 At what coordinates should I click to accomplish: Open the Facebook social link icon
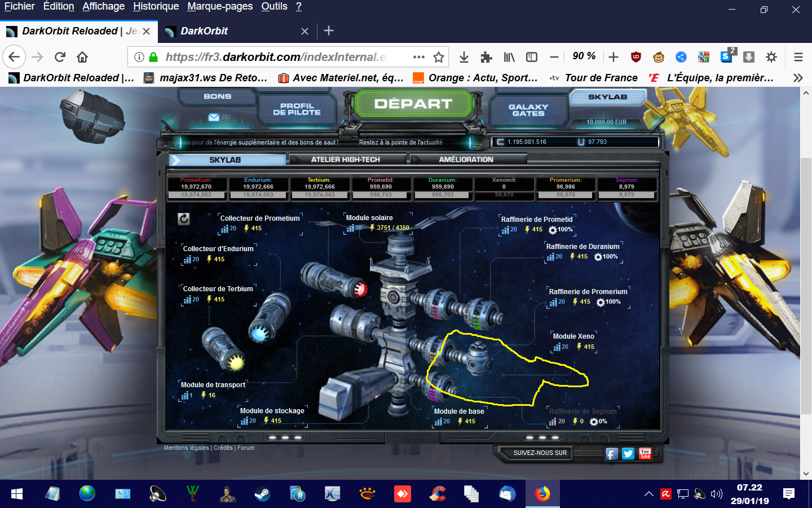[612, 454]
